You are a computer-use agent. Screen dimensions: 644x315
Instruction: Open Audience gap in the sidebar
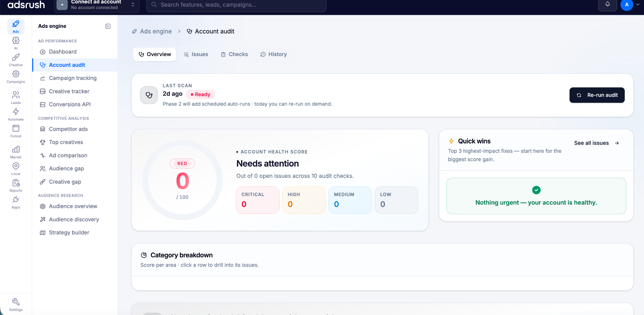tap(75, 169)
